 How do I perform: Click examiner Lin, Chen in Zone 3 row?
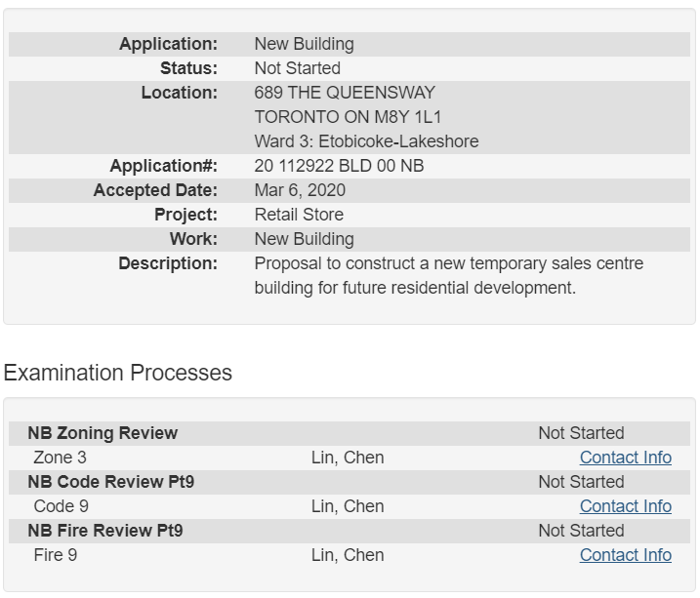347,458
